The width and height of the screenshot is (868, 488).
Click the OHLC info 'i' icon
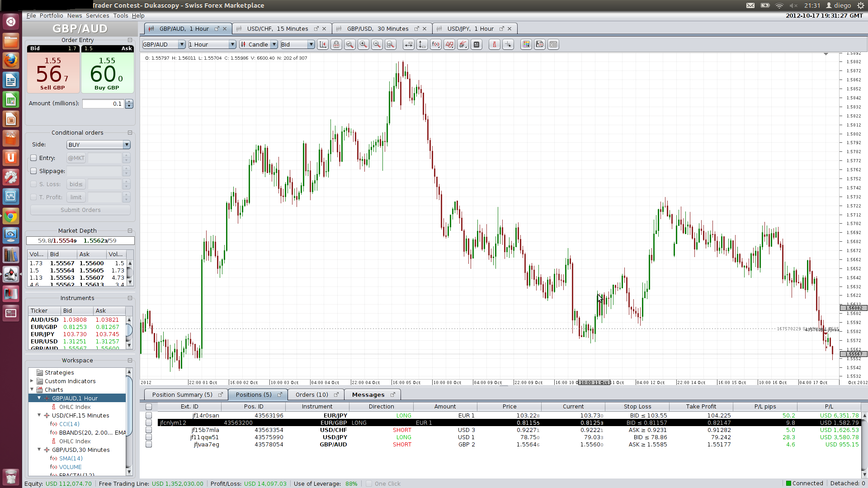click(494, 44)
